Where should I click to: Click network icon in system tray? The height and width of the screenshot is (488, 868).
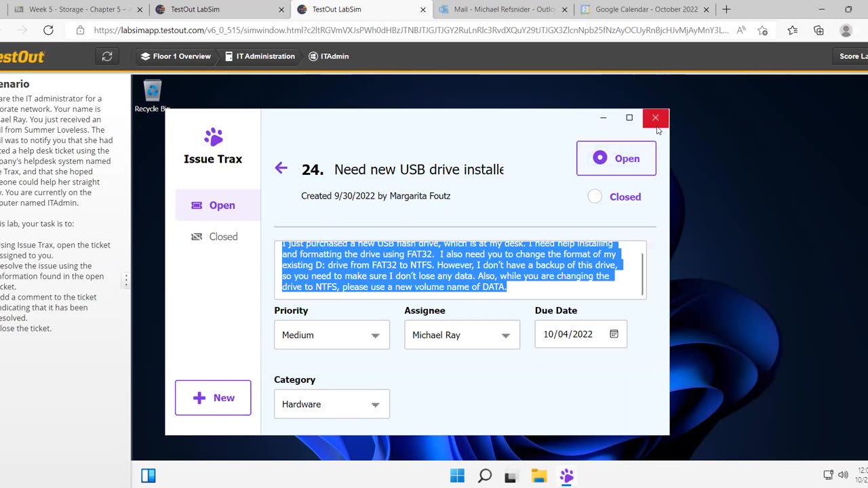[828, 475]
